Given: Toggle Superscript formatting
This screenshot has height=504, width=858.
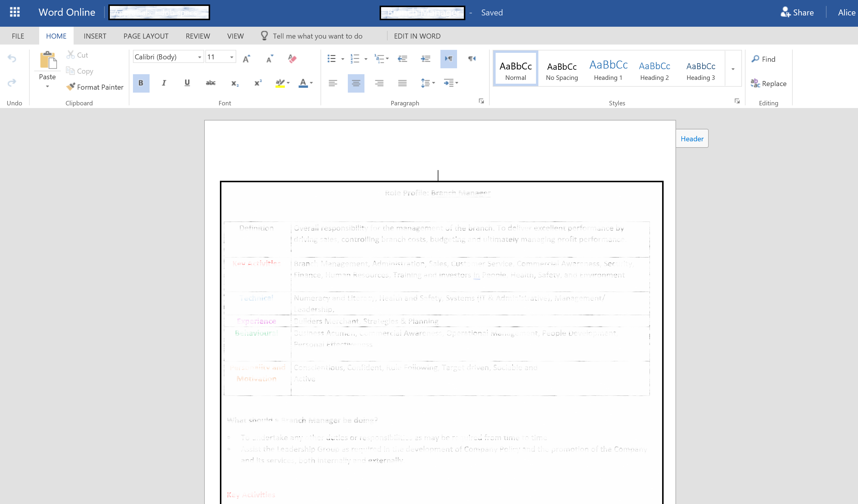Looking at the screenshot, I should click(258, 83).
